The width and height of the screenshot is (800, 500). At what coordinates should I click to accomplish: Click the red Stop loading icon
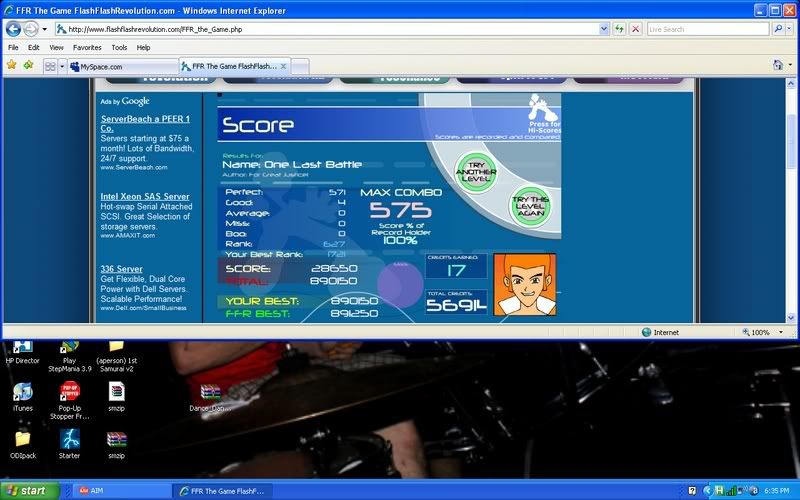click(x=636, y=29)
